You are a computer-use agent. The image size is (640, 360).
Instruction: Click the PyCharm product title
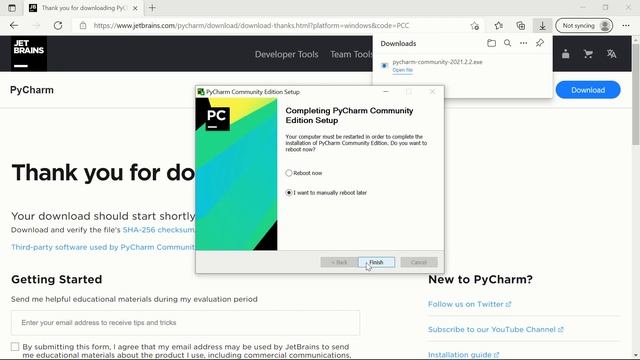pyautogui.click(x=32, y=90)
